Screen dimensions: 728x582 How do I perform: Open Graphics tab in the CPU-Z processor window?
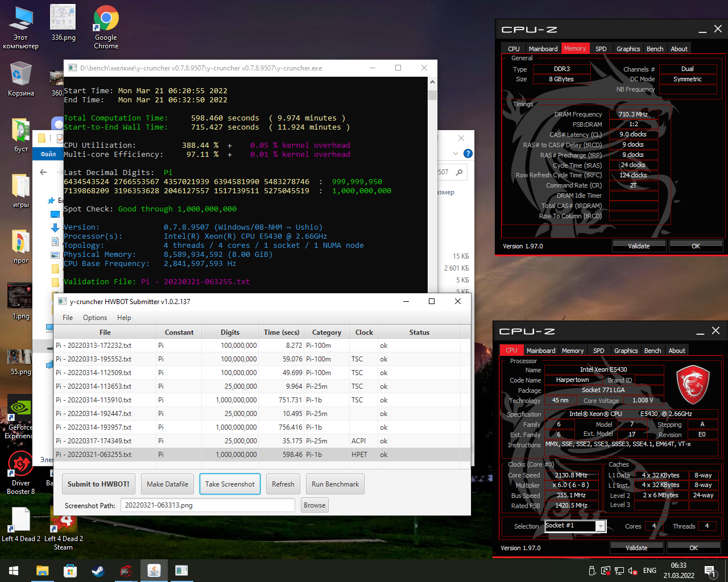[626, 351]
